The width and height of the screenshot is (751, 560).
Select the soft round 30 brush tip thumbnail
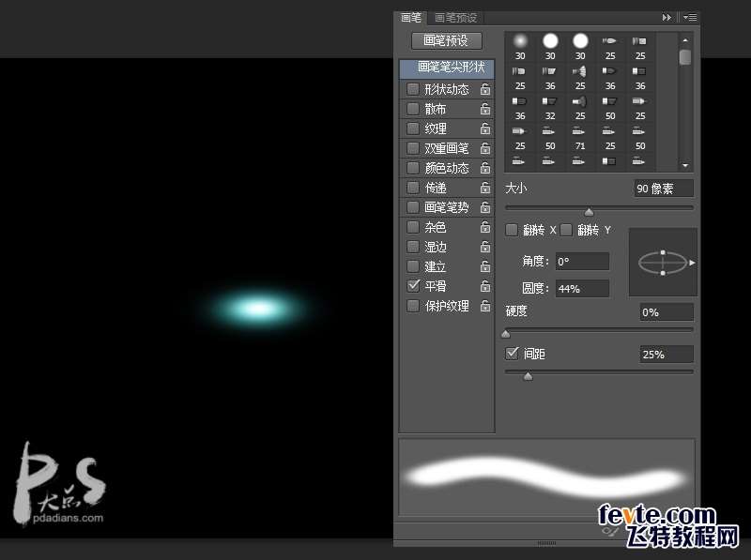(x=520, y=40)
